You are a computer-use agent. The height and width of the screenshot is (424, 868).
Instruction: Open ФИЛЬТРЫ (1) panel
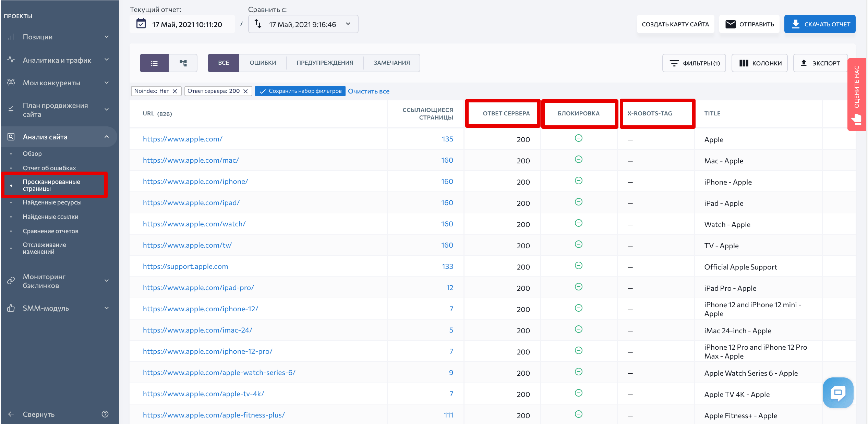pos(694,63)
